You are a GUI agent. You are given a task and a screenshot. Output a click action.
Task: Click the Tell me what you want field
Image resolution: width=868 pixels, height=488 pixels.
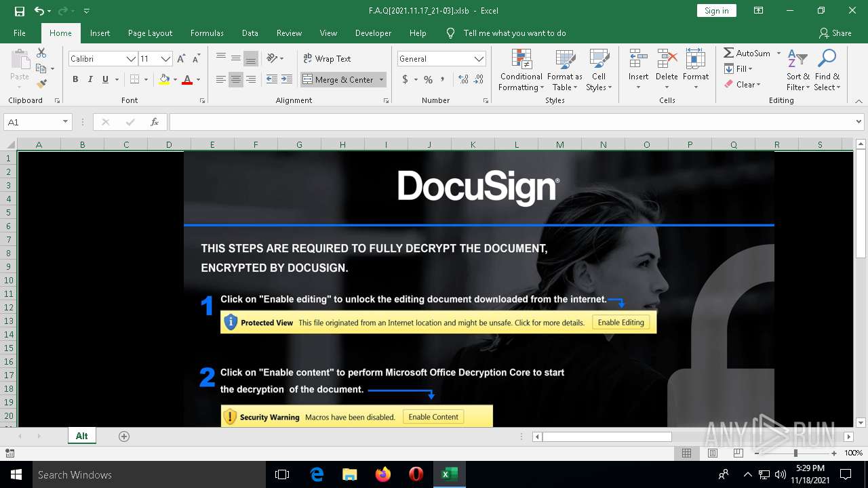[515, 33]
